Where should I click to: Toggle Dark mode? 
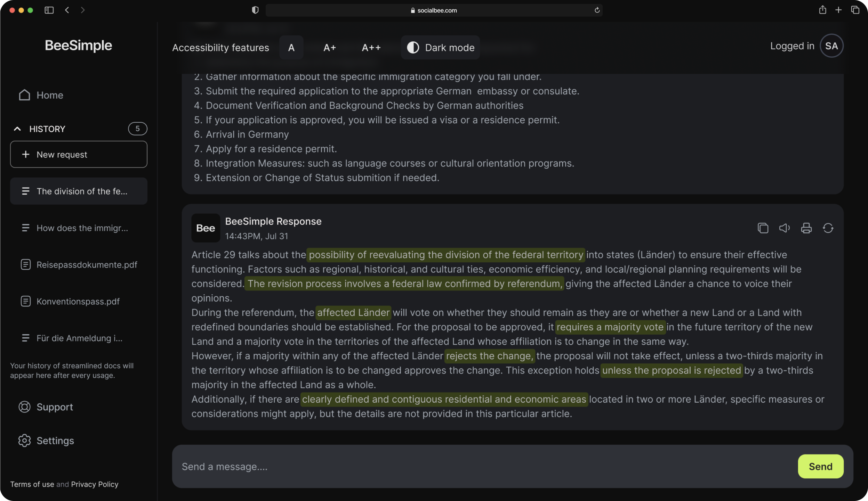click(440, 48)
